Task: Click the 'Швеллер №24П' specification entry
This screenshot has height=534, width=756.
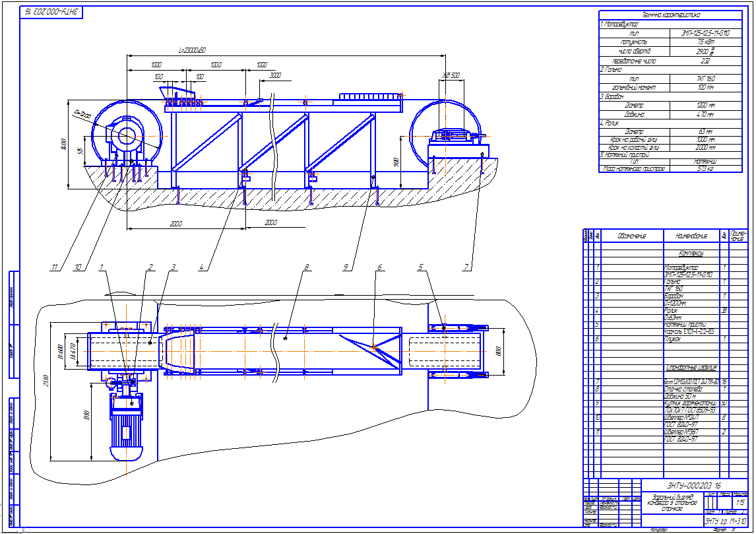Action: tap(681, 418)
